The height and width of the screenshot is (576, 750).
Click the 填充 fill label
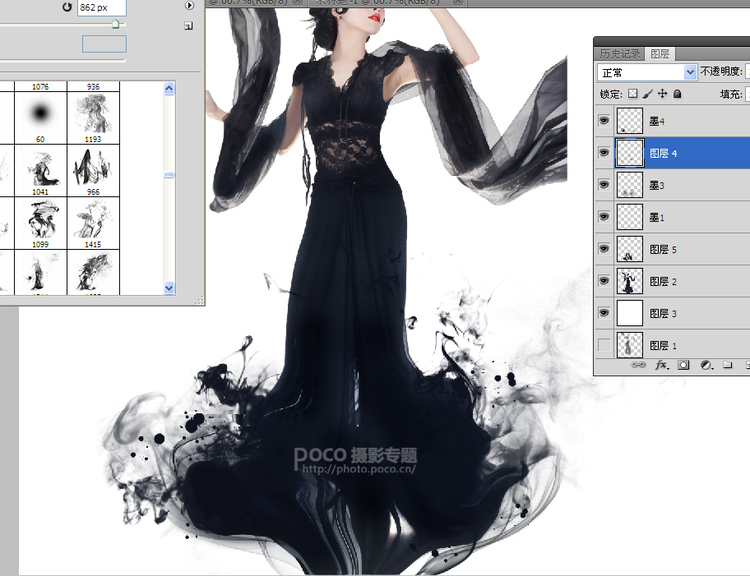(730, 94)
